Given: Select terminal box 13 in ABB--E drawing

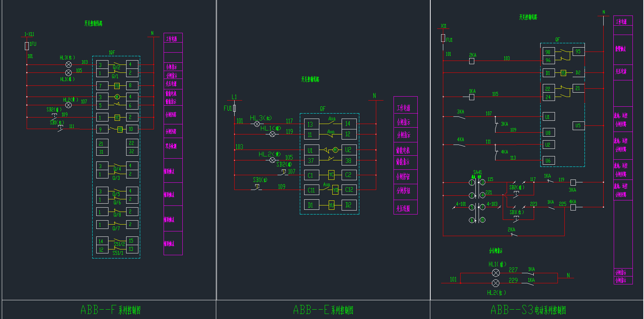Looking at the screenshot, I should [x=312, y=124].
